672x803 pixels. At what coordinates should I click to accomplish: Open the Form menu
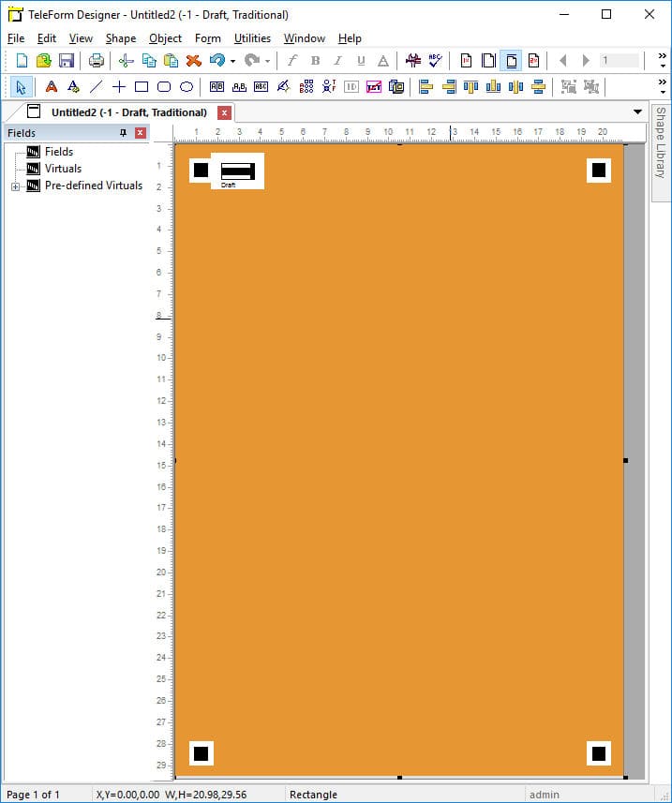[x=208, y=38]
